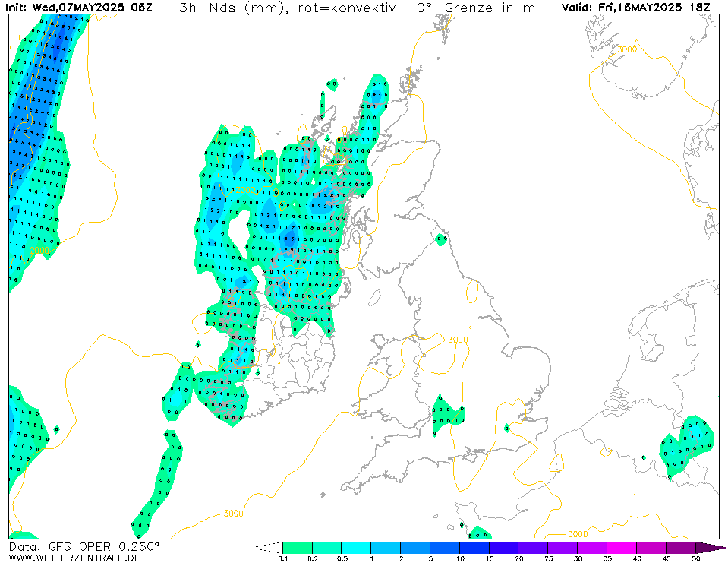Image resolution: width=728 pixels, height=563 pixels.
Task: Open the WWW.WETTERZENTRALE.DE site label
Action: coord(74,558)
